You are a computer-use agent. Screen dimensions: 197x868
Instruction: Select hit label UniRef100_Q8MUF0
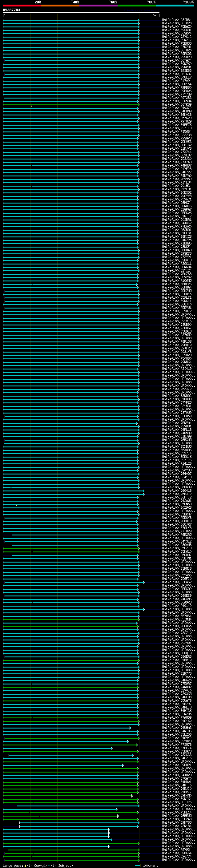coord(177,521)
